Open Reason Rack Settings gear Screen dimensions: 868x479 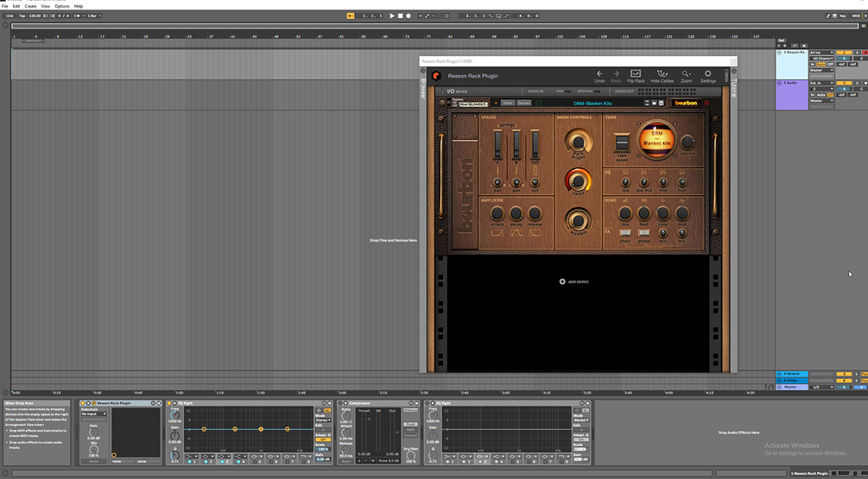click(x=707, y=76)
